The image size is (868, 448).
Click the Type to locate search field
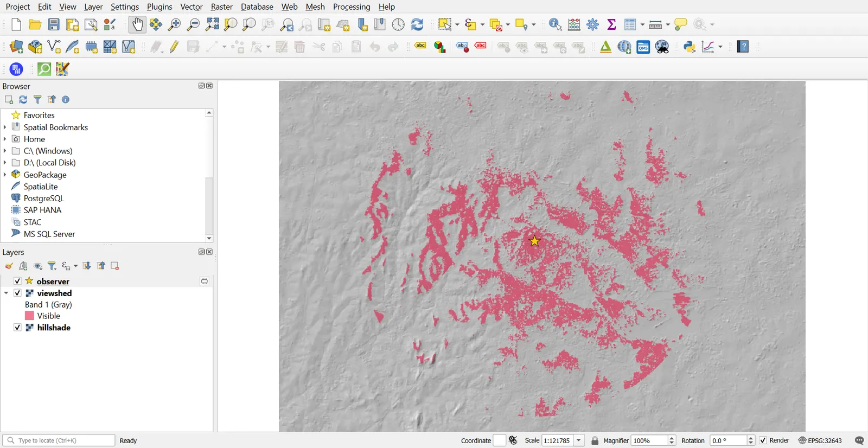(59, 440)
